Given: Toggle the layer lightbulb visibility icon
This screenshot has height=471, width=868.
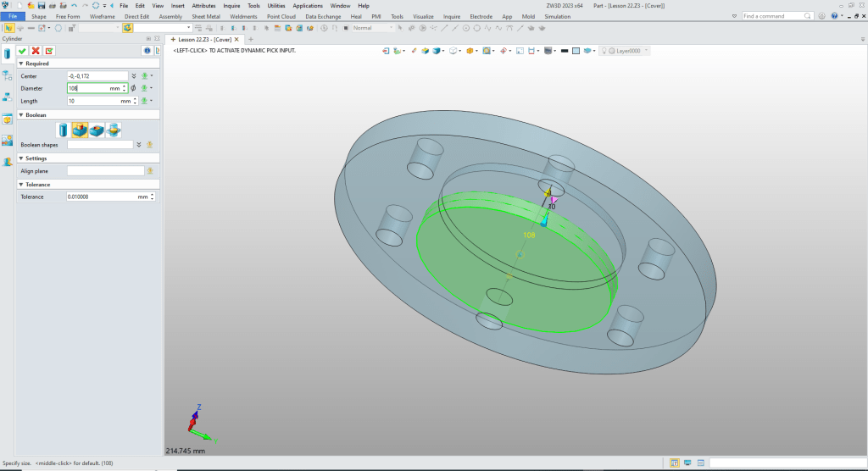Looking at the screenshot, I should pos(604,51).
